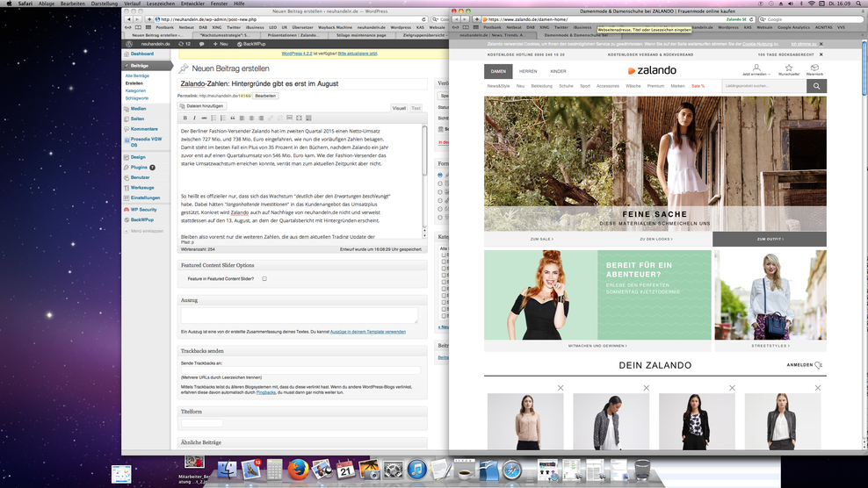
Task: Center-align text in the editor
Action: pyautogui.click(x=251, y=118)
